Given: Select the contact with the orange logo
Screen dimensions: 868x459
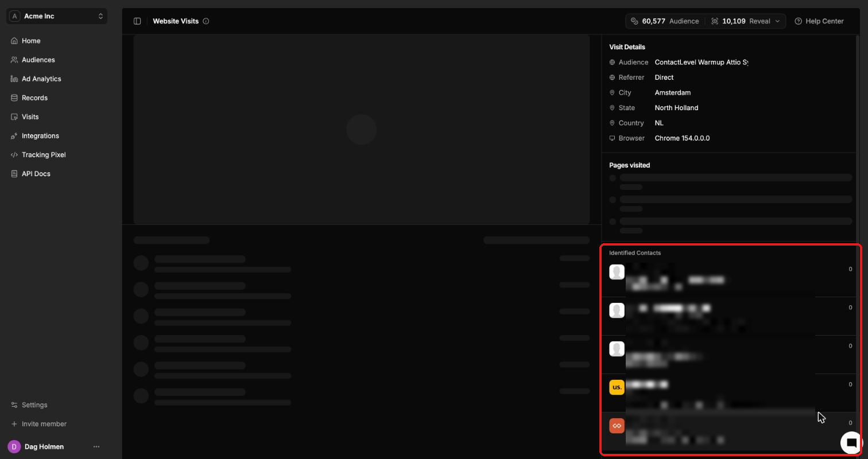Looking at the screenshot, I should 729,431.
